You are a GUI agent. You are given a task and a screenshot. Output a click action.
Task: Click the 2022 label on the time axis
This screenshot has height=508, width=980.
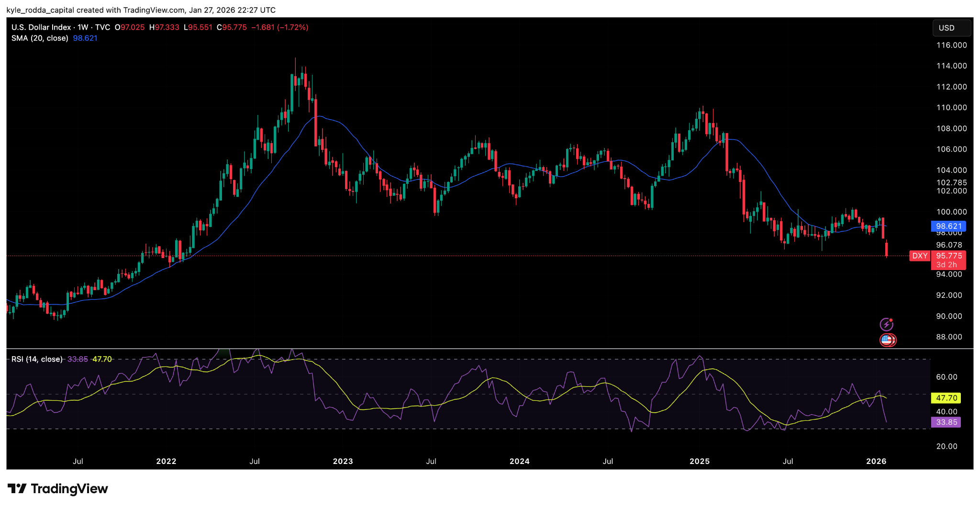tap(166, 461)
